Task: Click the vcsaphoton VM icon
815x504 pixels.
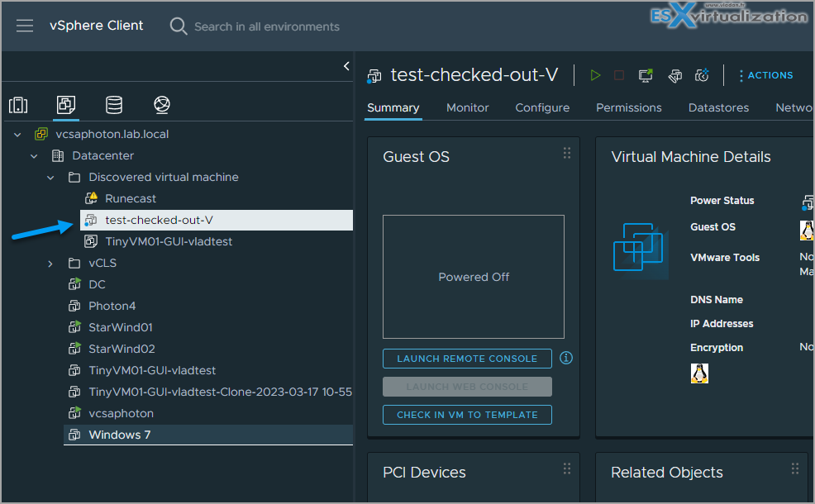Action: click(x=75, y=413)
